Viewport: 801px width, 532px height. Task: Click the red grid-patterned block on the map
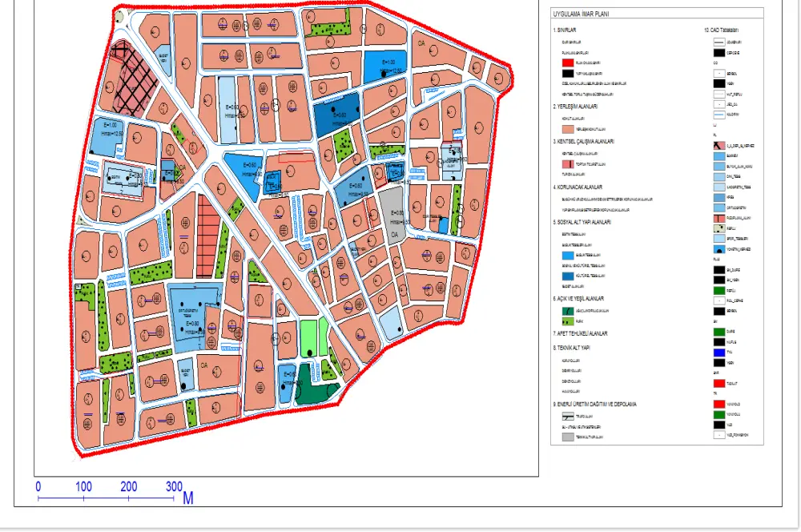click(208, 236)
